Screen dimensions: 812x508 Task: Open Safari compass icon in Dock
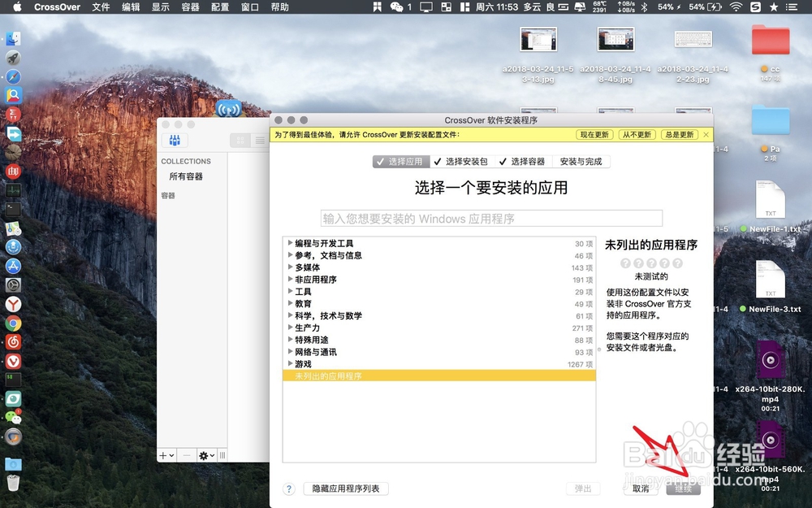tap(14, 76)
